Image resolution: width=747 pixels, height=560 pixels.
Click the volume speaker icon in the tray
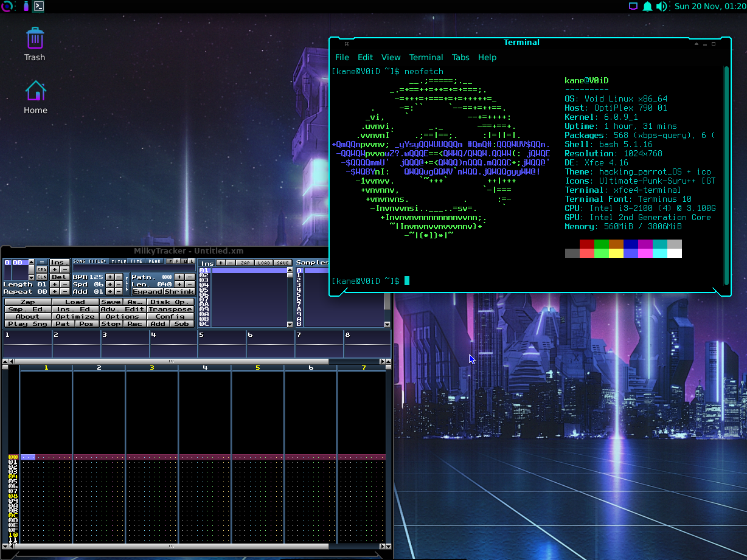coord(662,7)
